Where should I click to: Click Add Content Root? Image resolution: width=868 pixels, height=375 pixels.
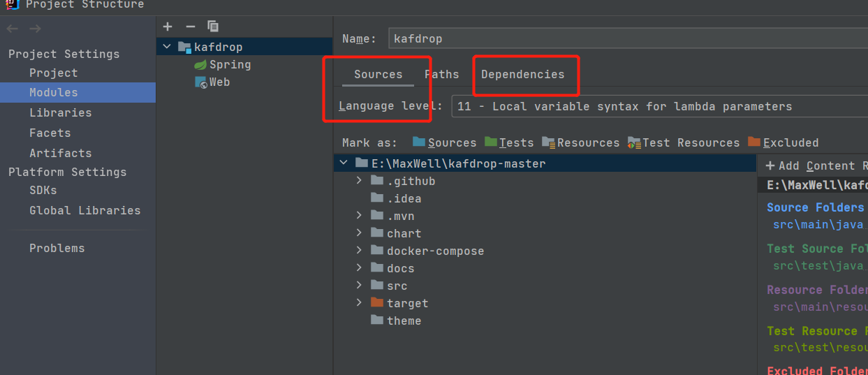click(x=814, y=166)
